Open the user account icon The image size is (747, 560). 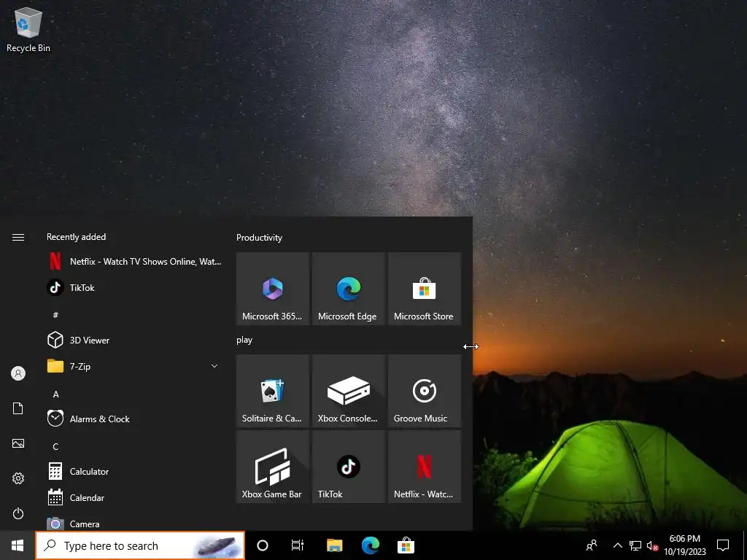[x=18, y=373]
